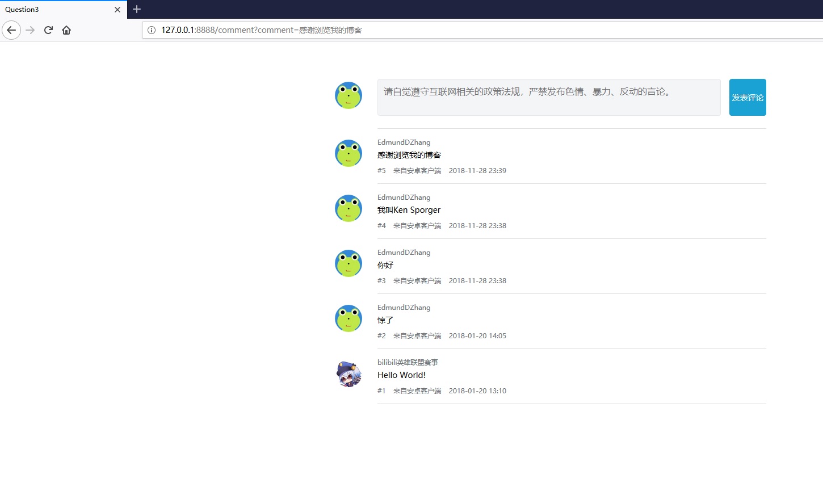The height and width of the screenshot is (504, 823).
Task: Click the browser forward arrow
Action: 31,30
